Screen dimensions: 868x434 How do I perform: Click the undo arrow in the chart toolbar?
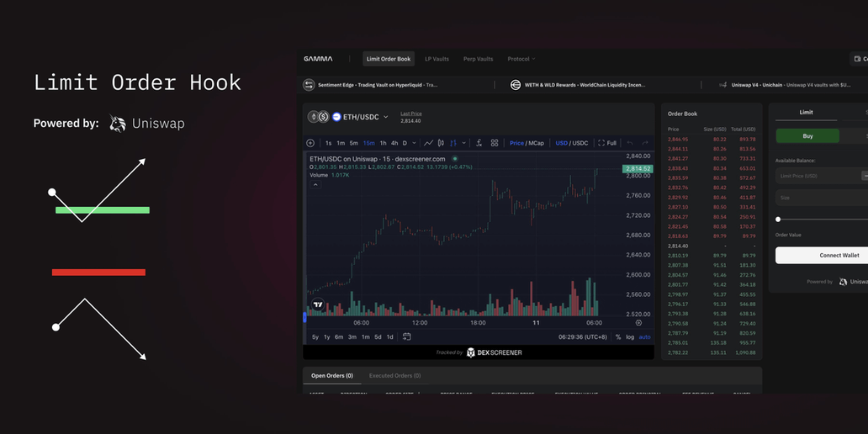[630, 143]
